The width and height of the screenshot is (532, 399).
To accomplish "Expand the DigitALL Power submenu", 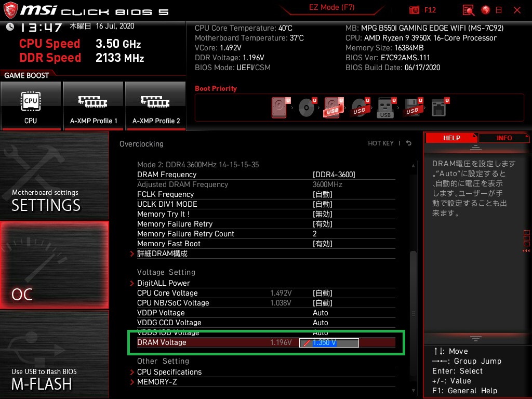I will tap(164, 283).
